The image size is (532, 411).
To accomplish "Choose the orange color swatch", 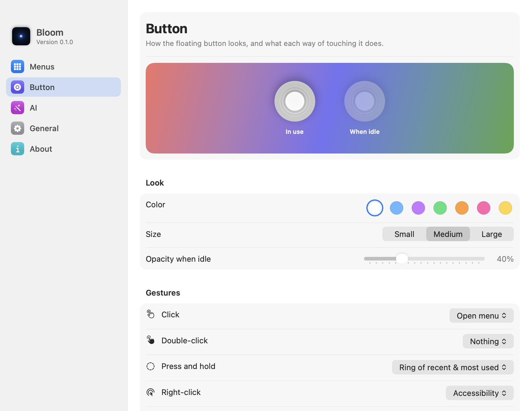I will click(462, 208).
